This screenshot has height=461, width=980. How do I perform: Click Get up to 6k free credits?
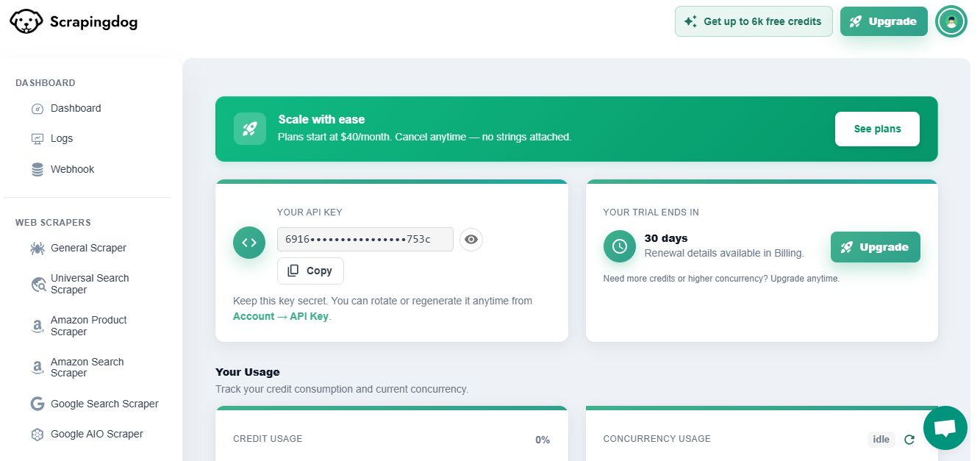coord(754,21)
